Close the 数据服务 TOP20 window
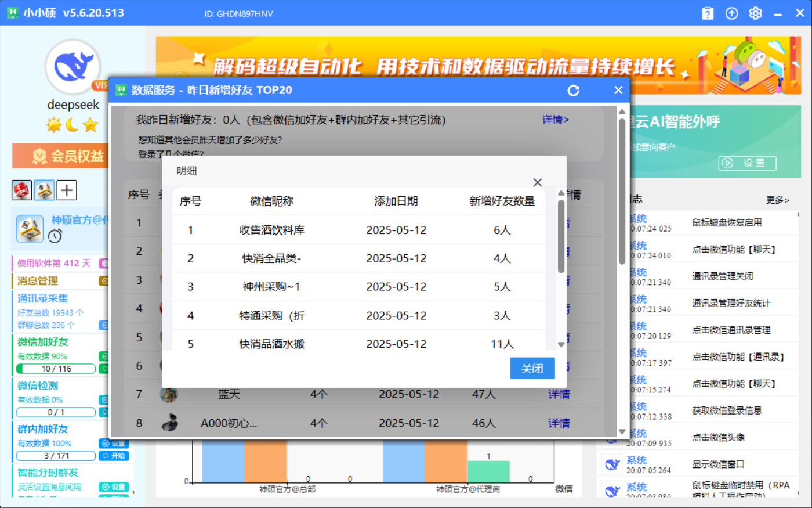Screen dimensions: 812x508 [x=618, y=90]
